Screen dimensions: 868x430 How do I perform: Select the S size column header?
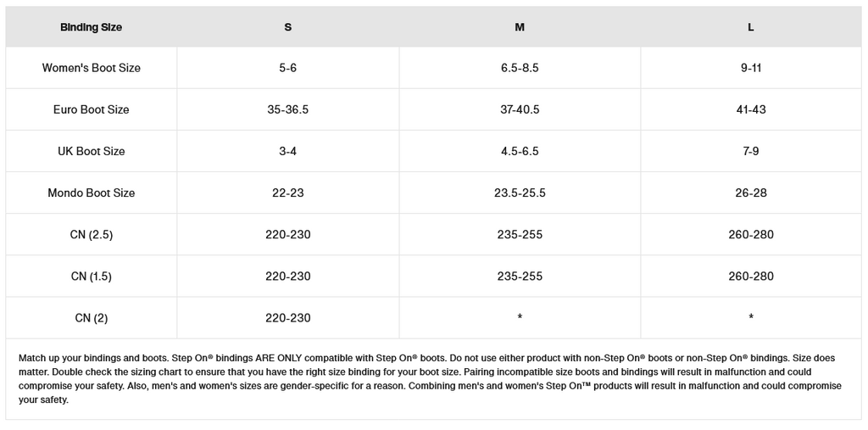point(288,27)
